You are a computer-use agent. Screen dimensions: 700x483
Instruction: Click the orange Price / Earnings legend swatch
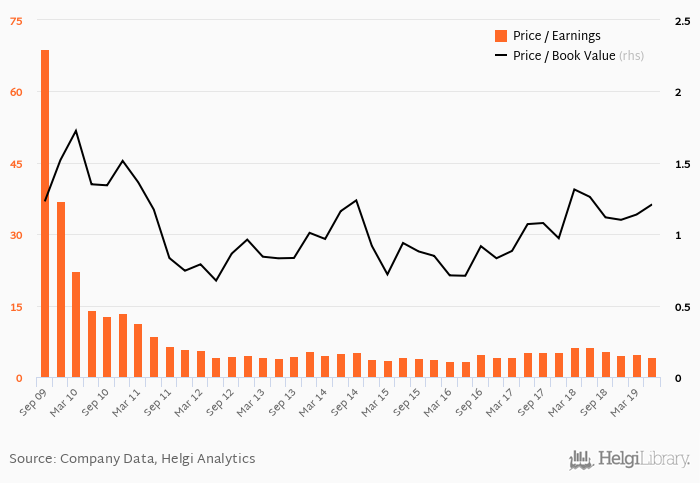click(501, 36)
